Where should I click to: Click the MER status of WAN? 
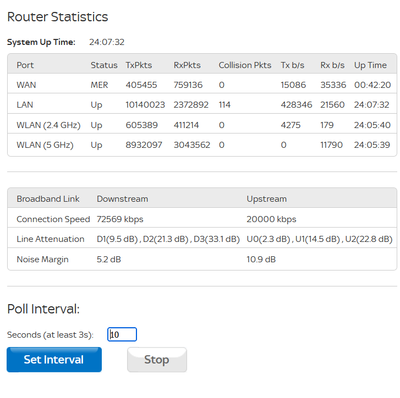point(99,85)
